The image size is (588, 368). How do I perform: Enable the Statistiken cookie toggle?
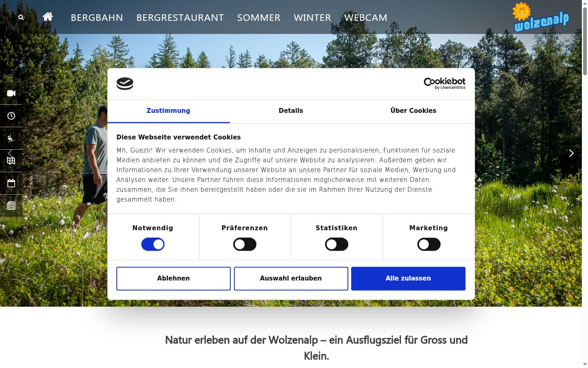336,245
